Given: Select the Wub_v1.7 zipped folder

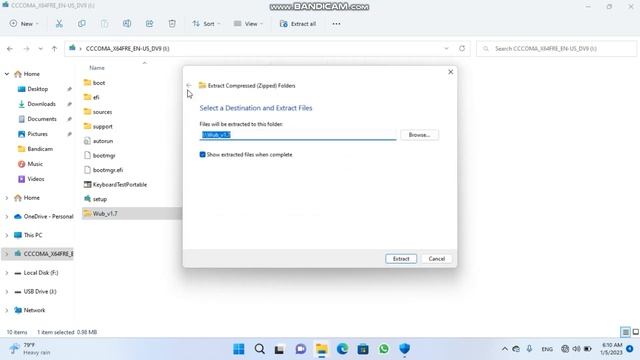Looking at the screenshot, I should (105, 213).
